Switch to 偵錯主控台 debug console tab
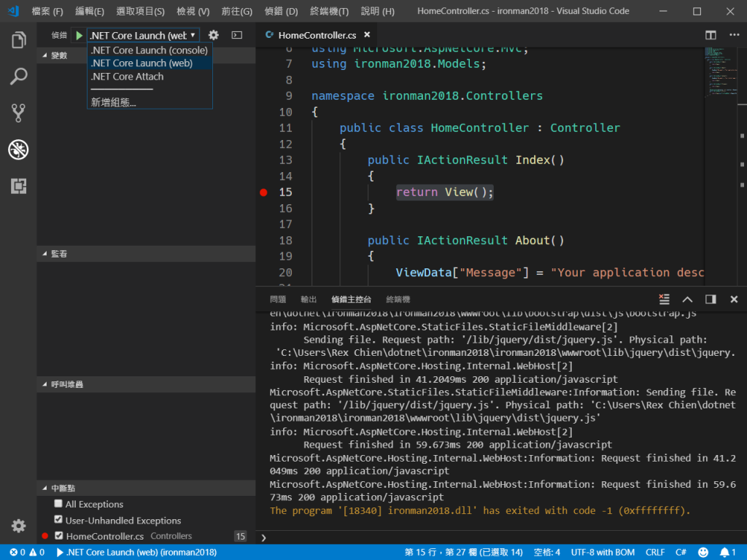 click(x=351, y=299)
